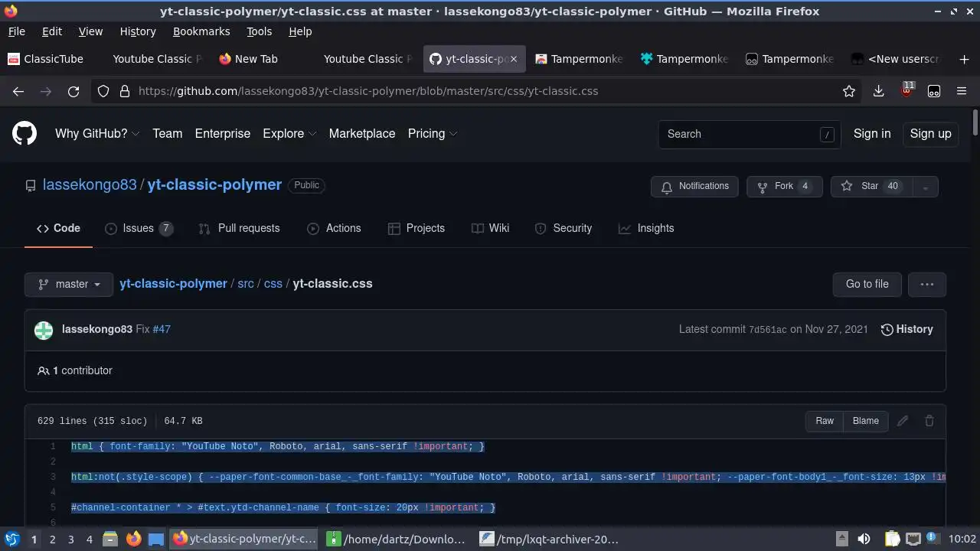The image size is (980, 551).
Task: Open the Projects repository tab
Action: 416,228
